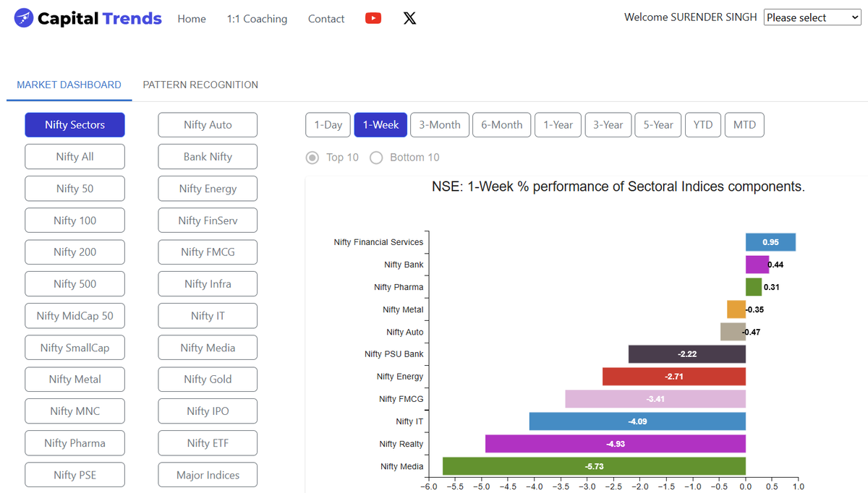Screen dimensions: 868x493
Task: Click the 'Welcome SURENDER SINGH' text
Action: click(691, 17)
